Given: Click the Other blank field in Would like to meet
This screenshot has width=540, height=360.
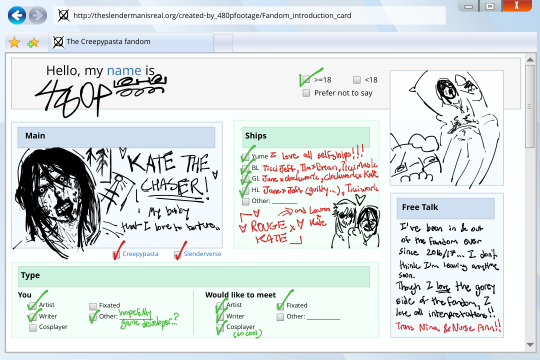Looking at the screenshot, I should 323,317.
